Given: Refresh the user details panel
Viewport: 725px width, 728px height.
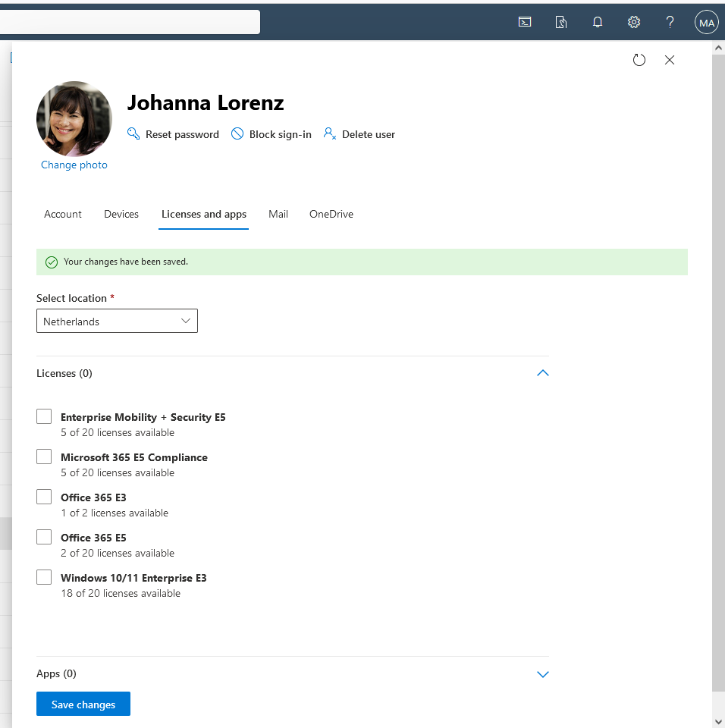Looking at the screenshot, I should pos(639,60).
